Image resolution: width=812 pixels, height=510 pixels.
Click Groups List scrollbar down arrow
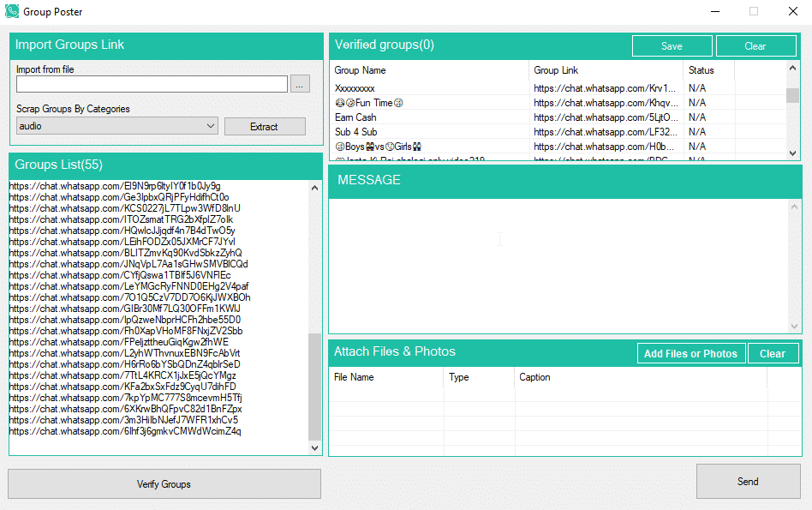pyautogui.click(x=315, y=447)
